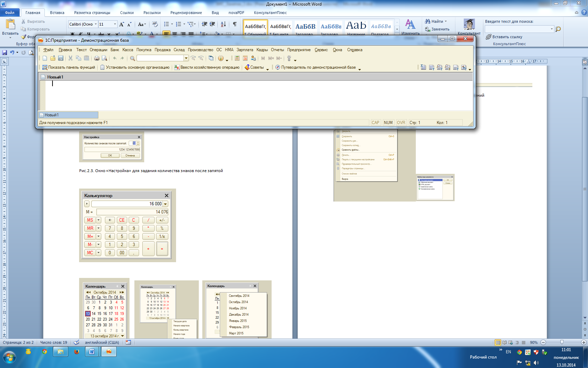
Task: Click the Cut scissors icon in 1C toolbar
Action: pos(70,58)
